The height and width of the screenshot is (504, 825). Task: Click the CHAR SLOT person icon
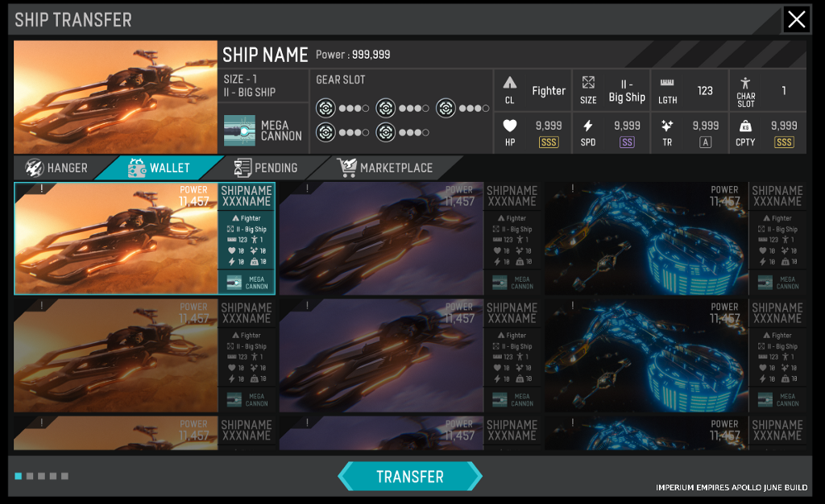pyautogui.click(x=745, y=82)
